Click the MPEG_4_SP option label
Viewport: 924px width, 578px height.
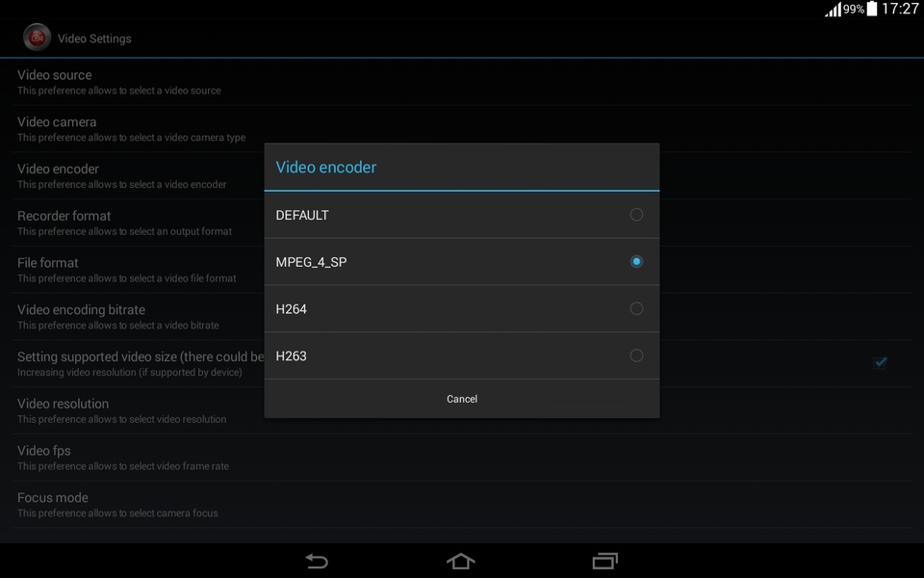pyautogui.click(x=311, y=262)
